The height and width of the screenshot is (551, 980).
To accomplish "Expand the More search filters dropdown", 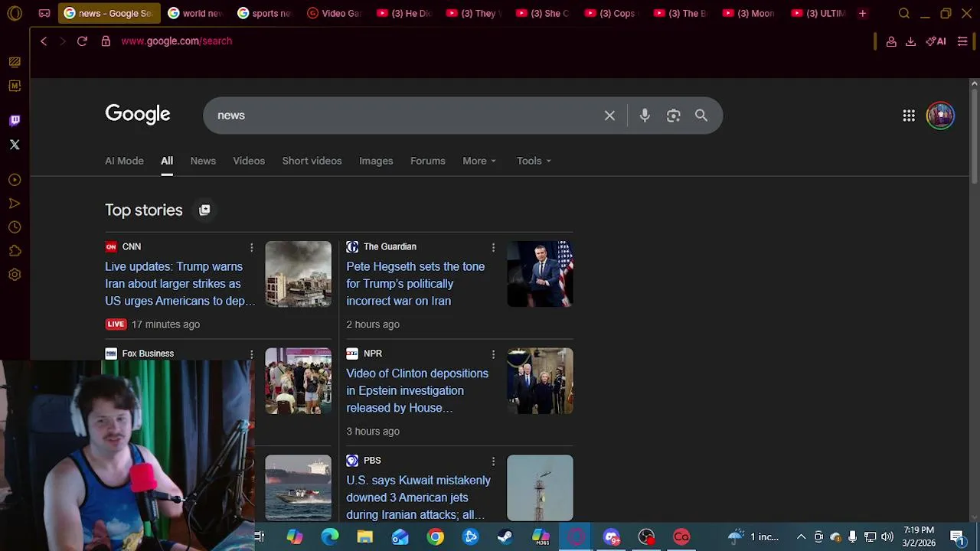I will [x=479, y=161].
